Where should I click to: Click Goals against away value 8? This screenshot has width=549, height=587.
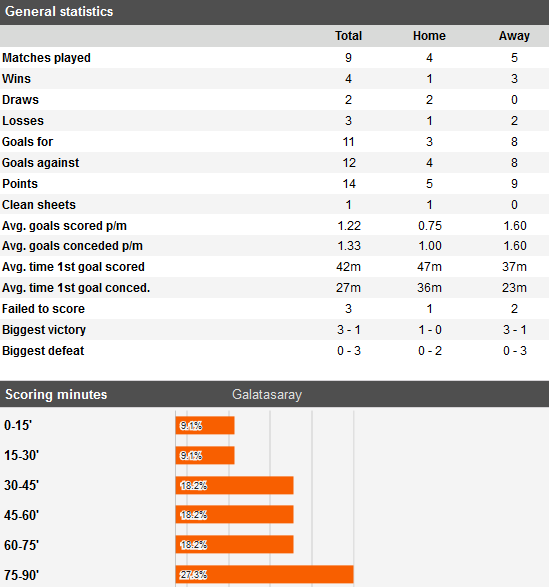[x=514, y=163]
